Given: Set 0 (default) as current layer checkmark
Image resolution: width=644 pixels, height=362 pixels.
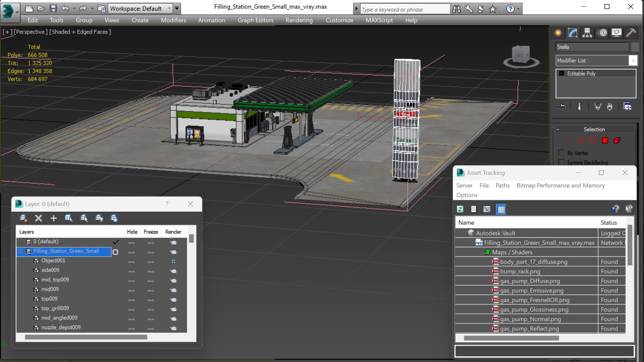Looking at the screenshot, I should (116, 242).
